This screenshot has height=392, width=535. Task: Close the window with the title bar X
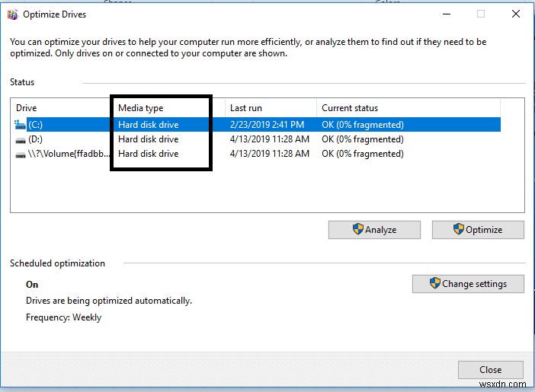[516, 14]
